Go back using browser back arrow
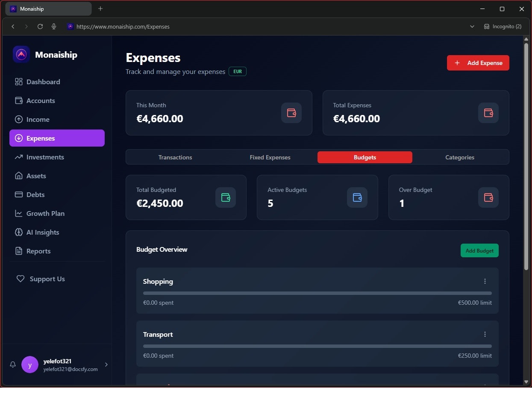The width and height of the screenshot is (532, 415). pos(13,26)
